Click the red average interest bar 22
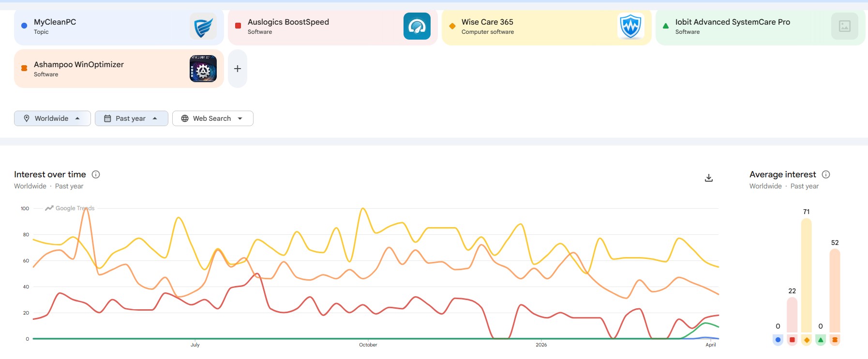 pyautogui.click(x=792, y=315)
